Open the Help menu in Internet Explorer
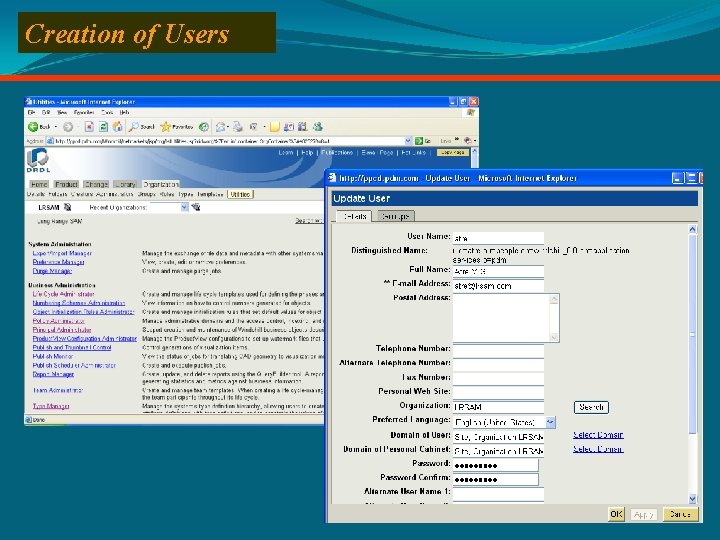Screen dimensions: 720x540 click(124, 112)
